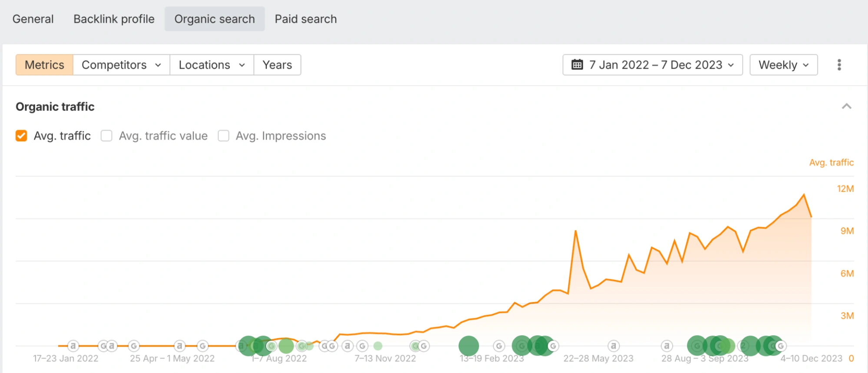
Task: Click the rightmost Google update marker on timeline
Action: tap(780, 346)
